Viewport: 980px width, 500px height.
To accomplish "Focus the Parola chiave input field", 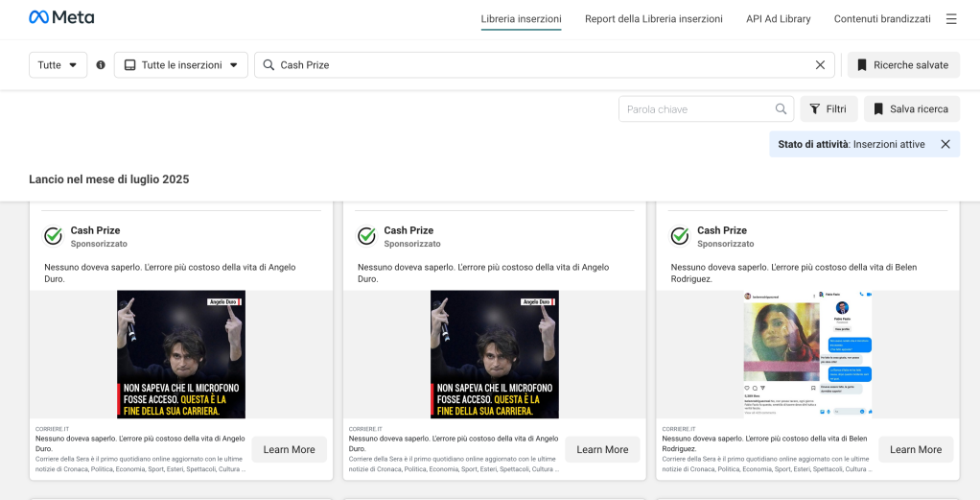I will (x=695, y=109).
